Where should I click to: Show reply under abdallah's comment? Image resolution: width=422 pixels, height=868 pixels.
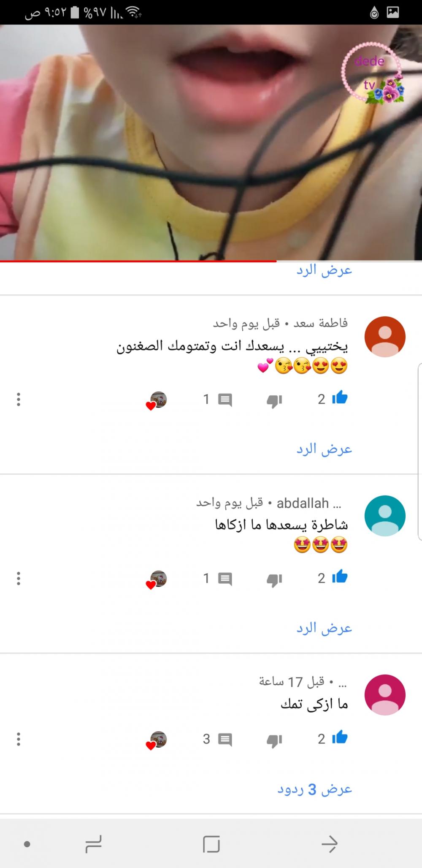(324, 628)
